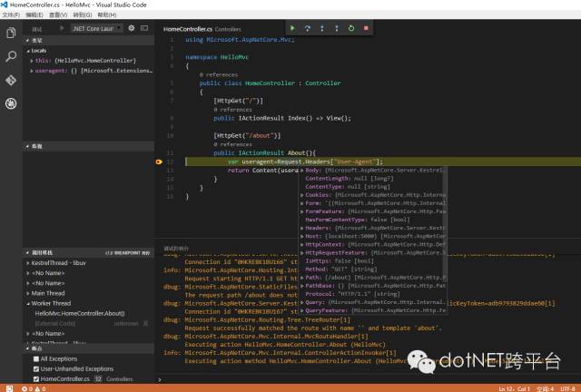
Task: Open the .NET Core Launch configuration dropdown
Action: click(x=96, y=28)
